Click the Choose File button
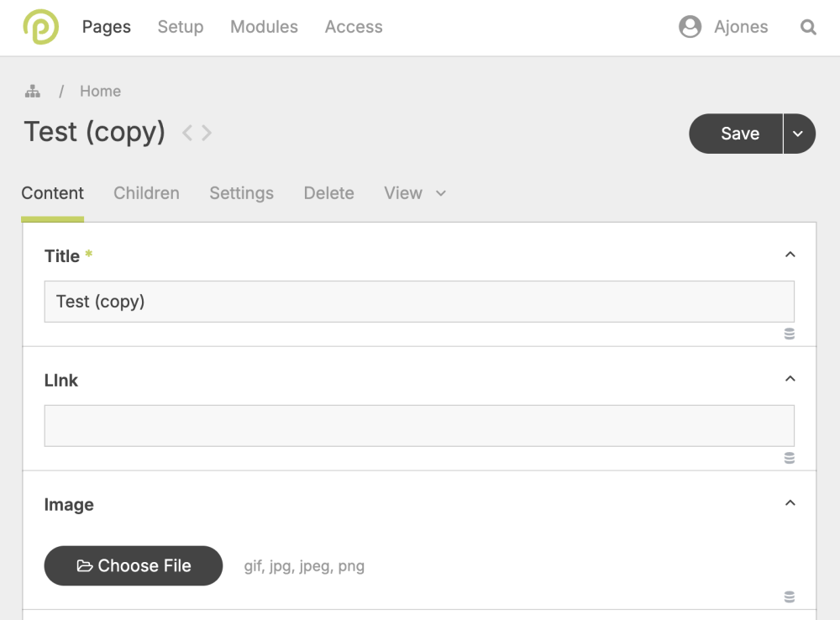The image size is (840, 620). click(x=133, y=565)
